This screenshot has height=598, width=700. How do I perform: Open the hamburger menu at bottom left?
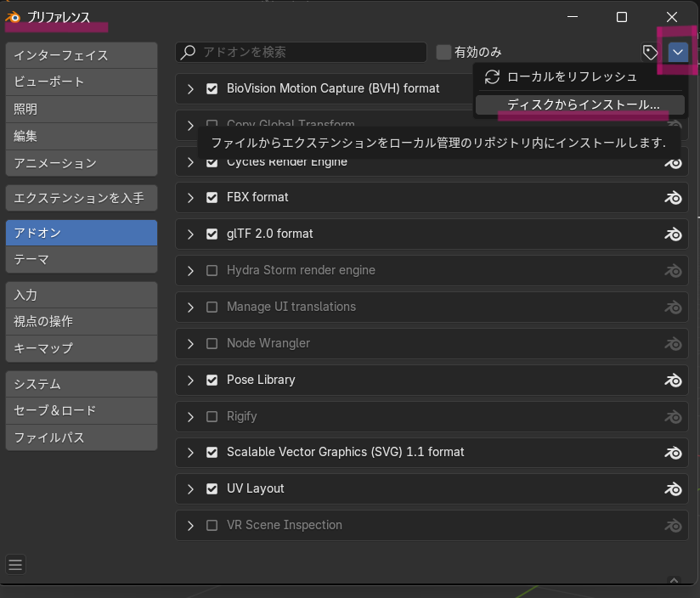[x=15, y=564]
